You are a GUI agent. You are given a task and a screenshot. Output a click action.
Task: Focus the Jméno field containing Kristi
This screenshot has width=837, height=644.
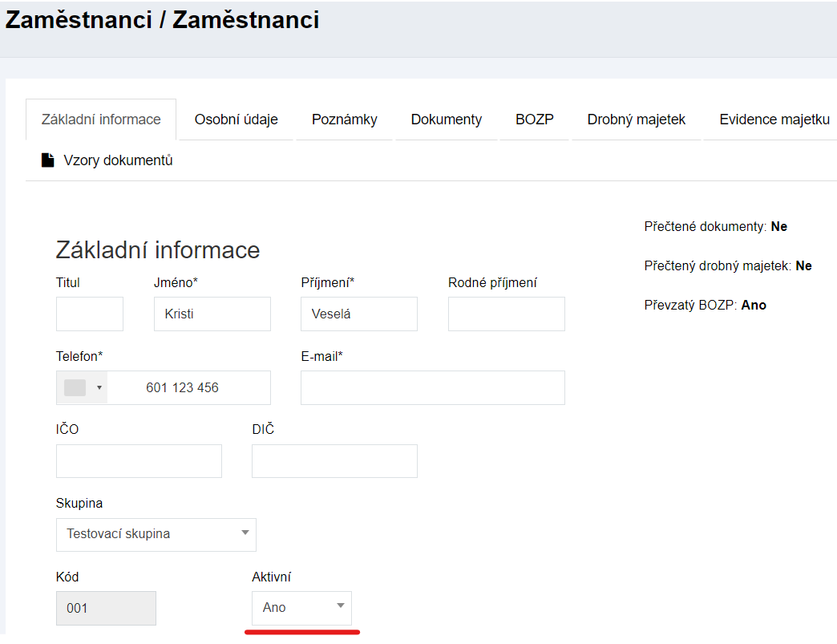[212, 314]
